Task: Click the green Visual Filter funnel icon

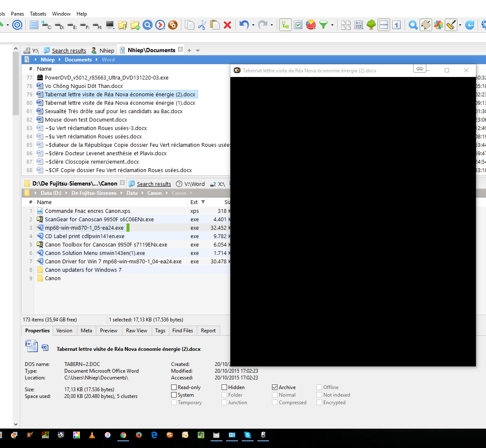Action: [323, 25]
